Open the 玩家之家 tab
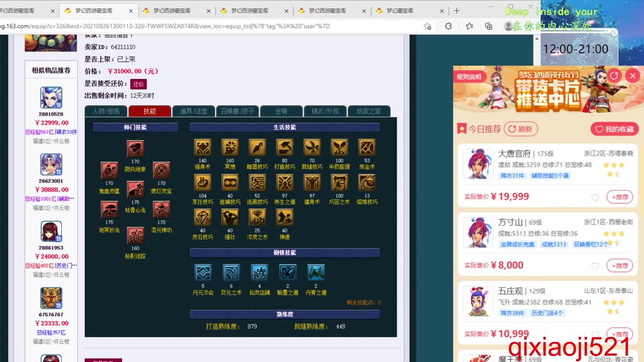Screen dimensions: 644x362 [369, 111]
